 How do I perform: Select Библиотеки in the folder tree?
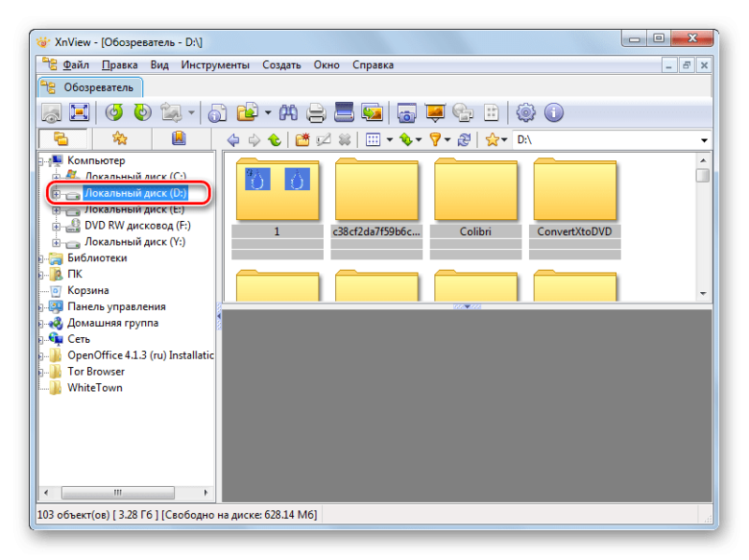pos(97,258)
